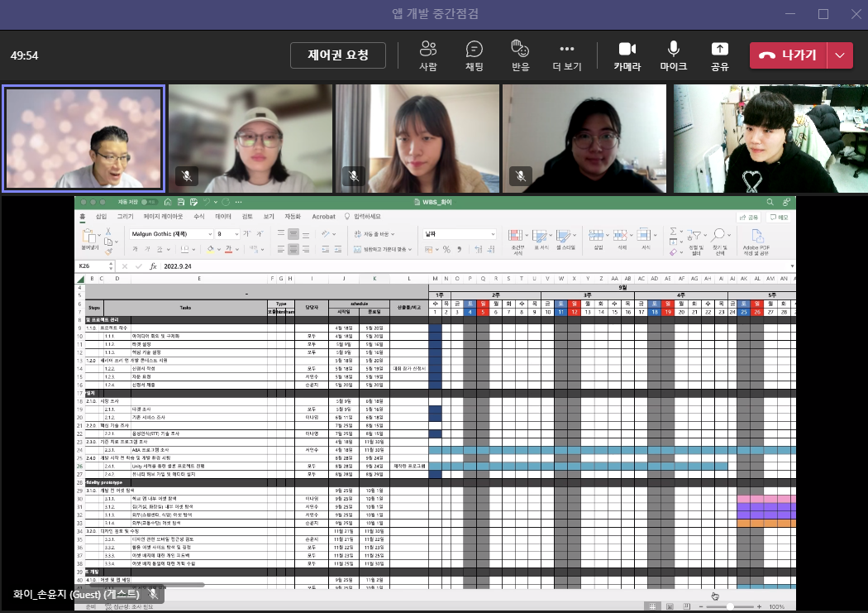Toggle the 자동 저장 autosave switch
The image size is (868, 613).
pyautogui.click(x=148, y=202)
